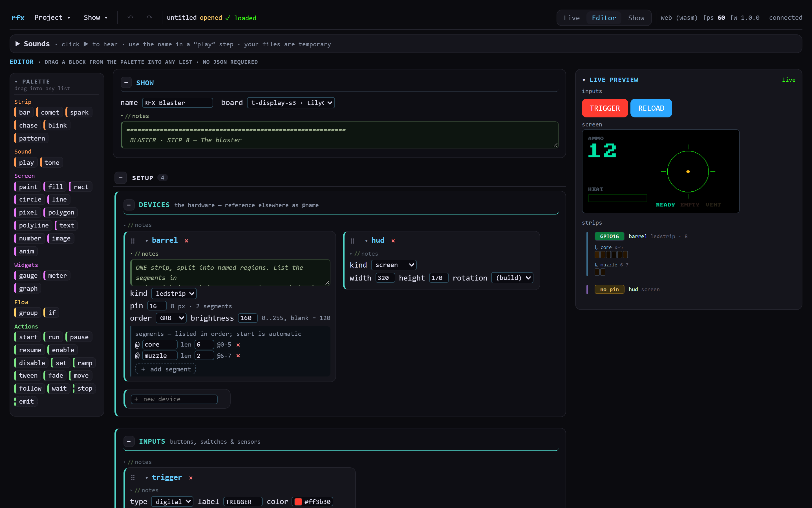Switch to the Show view tab

click(636, 18)
